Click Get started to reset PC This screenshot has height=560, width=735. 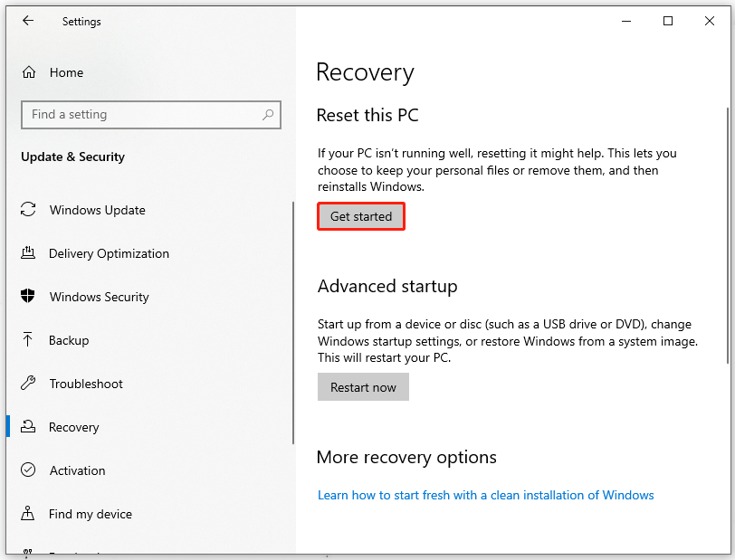(x=361, y=216)
